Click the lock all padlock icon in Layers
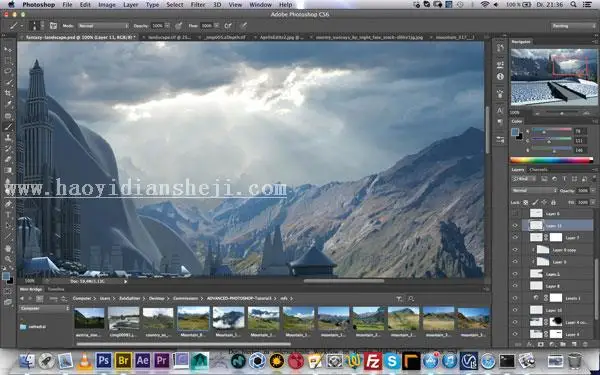This screenshot has width=600, height=375. point(553,202)
